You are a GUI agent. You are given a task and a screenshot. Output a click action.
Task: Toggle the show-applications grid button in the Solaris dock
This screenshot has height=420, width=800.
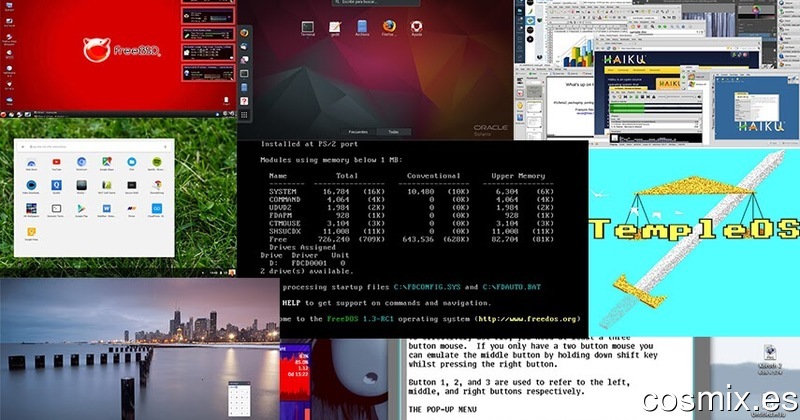coord(244,115)
